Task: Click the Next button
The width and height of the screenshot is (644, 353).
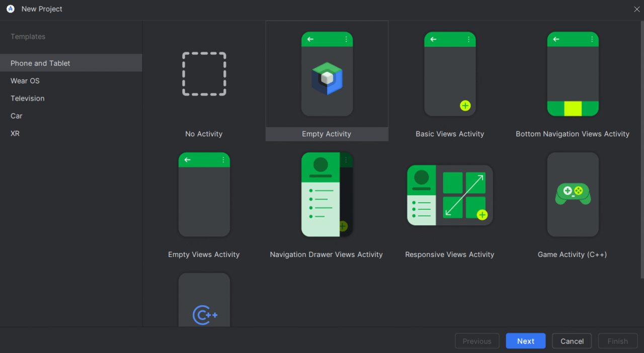Action: point(526,341)
